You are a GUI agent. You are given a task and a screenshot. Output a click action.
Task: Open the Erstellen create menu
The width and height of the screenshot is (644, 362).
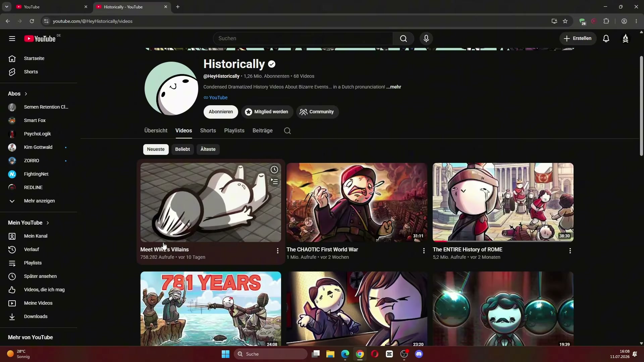tap(578, 39)
